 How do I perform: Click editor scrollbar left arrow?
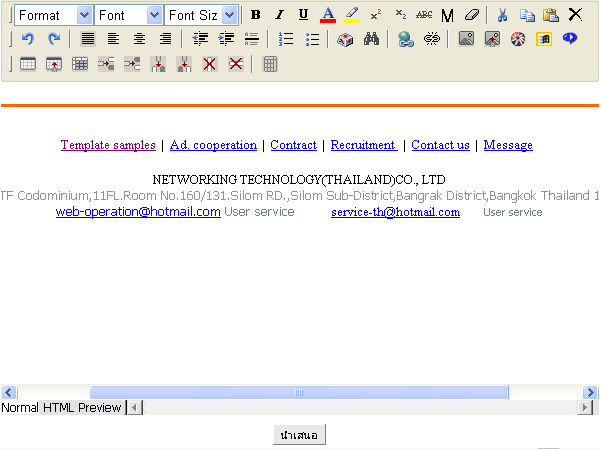pos(9,392)
